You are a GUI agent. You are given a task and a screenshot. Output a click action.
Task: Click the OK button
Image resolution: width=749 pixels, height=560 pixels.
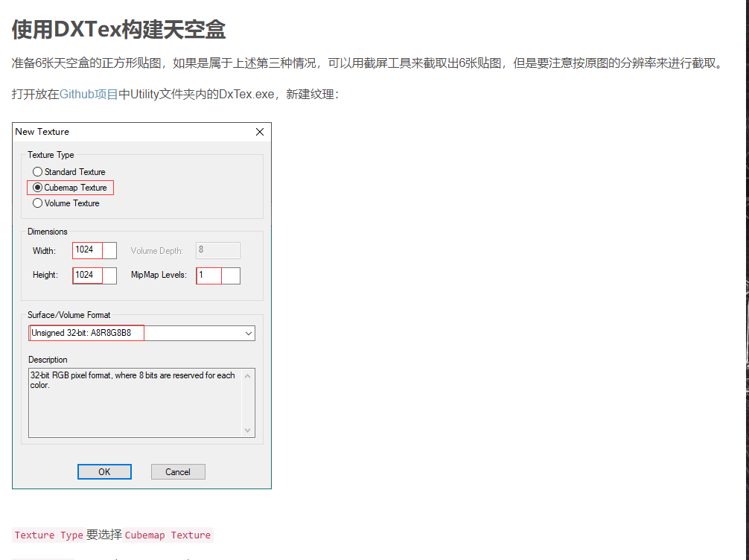tap(104, 471)
